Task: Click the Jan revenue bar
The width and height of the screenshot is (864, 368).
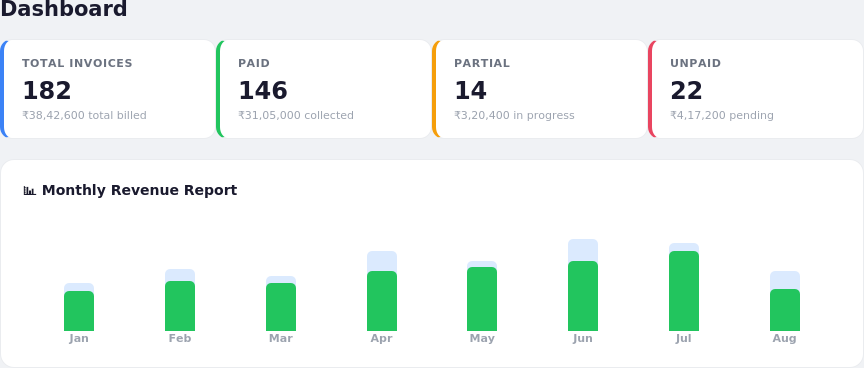Action: click(x=79, y=307)
